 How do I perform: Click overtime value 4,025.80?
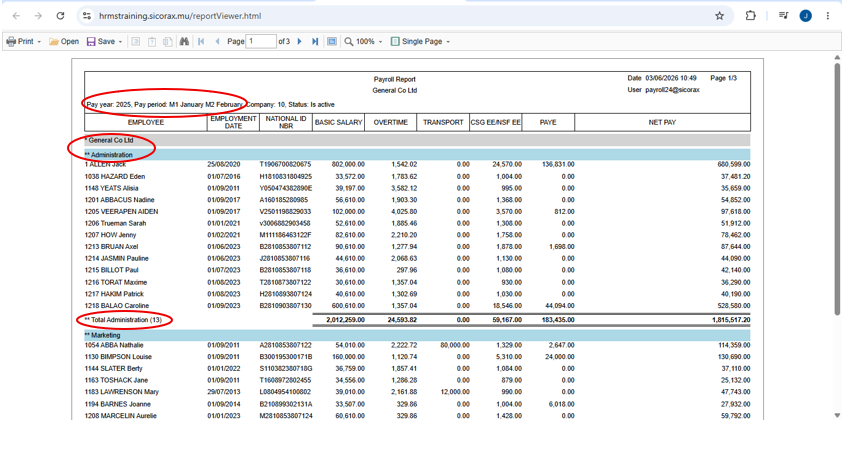(404, 211)
